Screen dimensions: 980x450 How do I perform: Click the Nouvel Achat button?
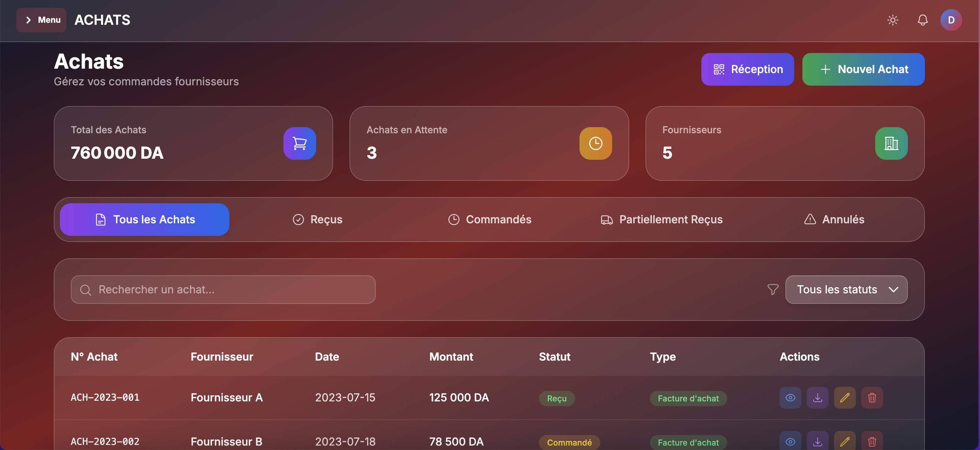pyautogui.click(x=863, y=69)
